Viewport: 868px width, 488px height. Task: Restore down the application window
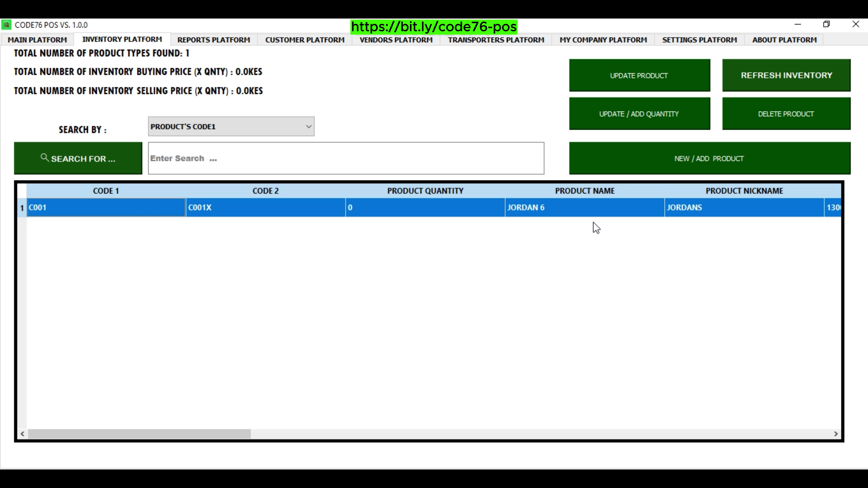[x=826, y=24]
